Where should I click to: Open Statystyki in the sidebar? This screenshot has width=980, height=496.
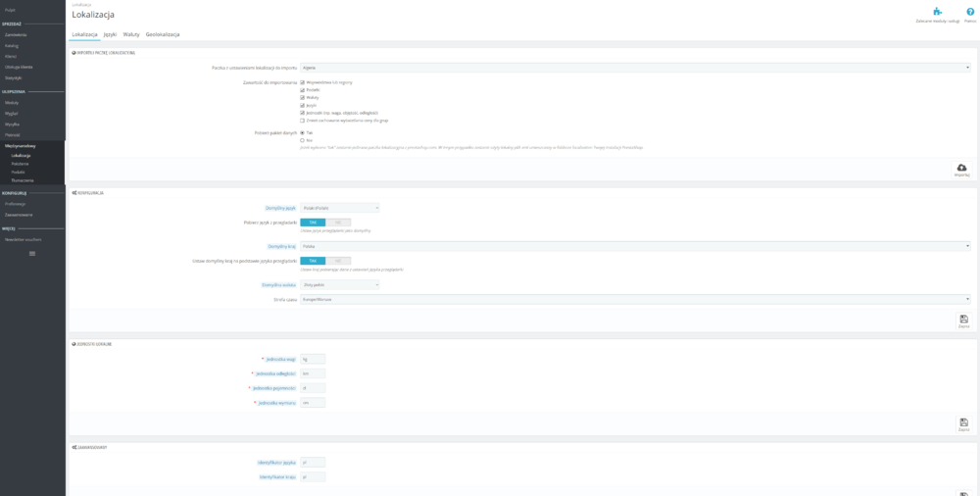coord(13,77)
